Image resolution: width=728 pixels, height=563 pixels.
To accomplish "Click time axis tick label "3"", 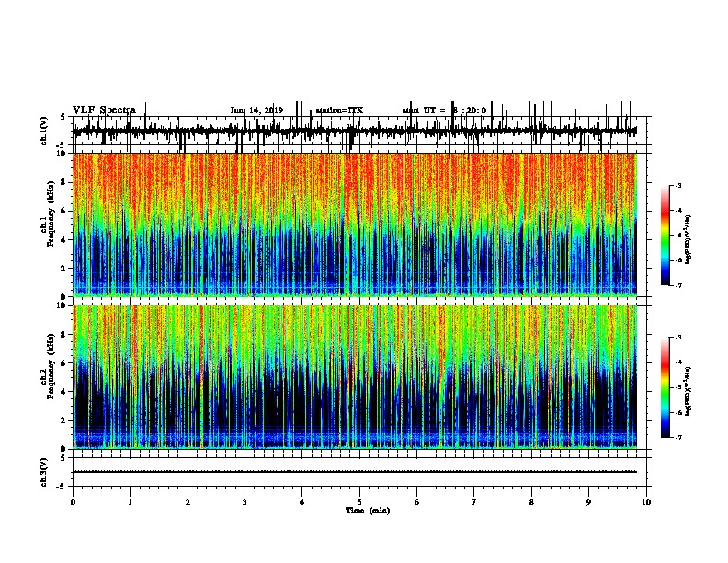I will [x=245, y=502].
